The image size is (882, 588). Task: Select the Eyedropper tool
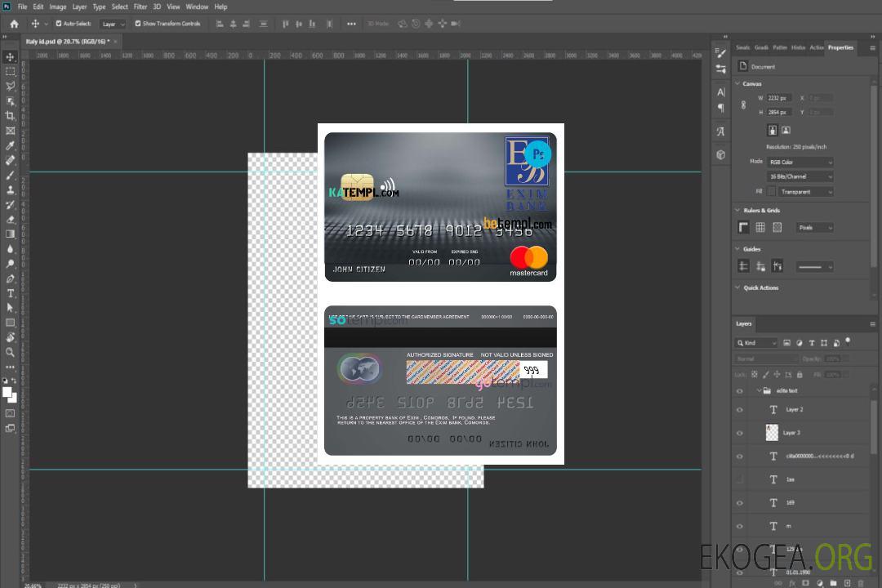(10, 145)
